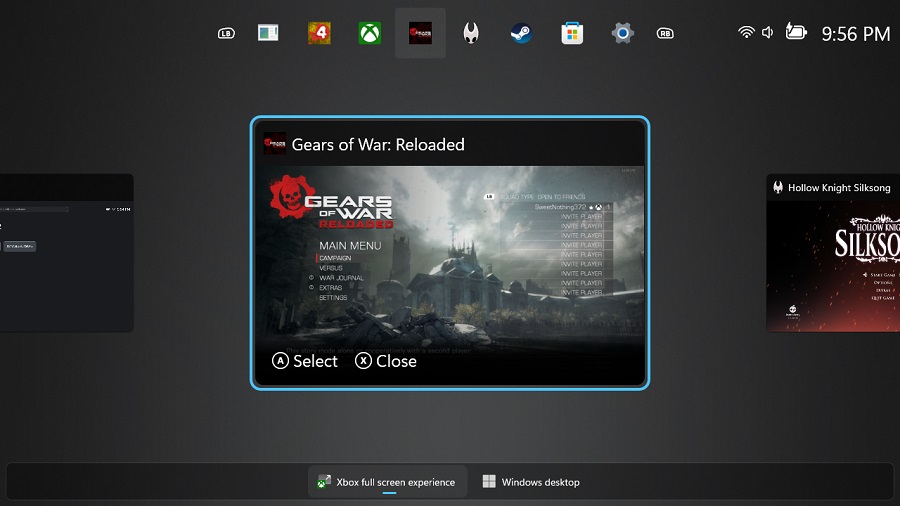The height and width of the screenshot is (506, 900).
Task: Open the green Xbox app icon
Action: point(370,33)
